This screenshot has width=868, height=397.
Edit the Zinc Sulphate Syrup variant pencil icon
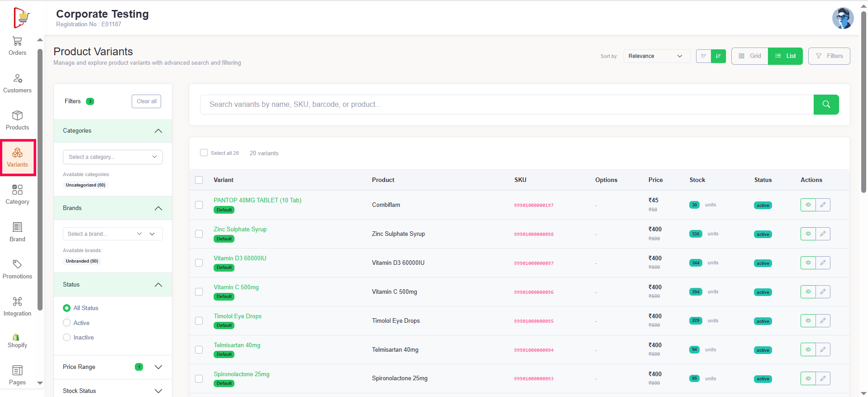coord(823,234)
